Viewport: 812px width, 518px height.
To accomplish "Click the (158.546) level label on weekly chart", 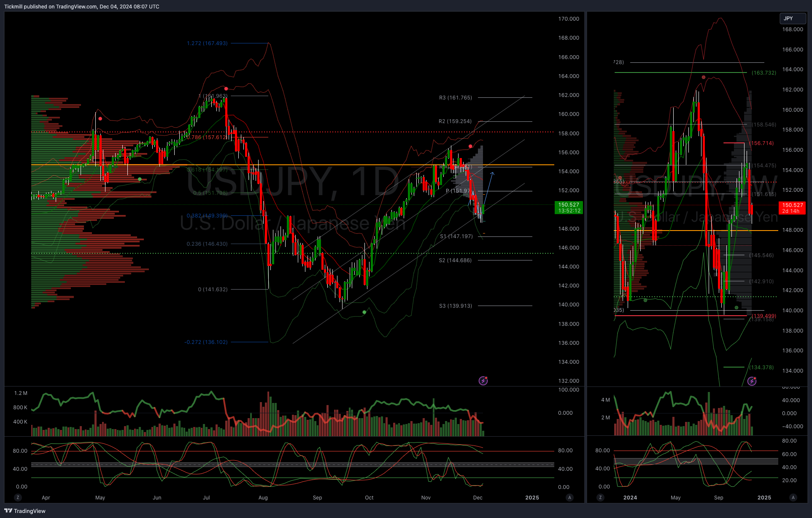I will [763, 124].
